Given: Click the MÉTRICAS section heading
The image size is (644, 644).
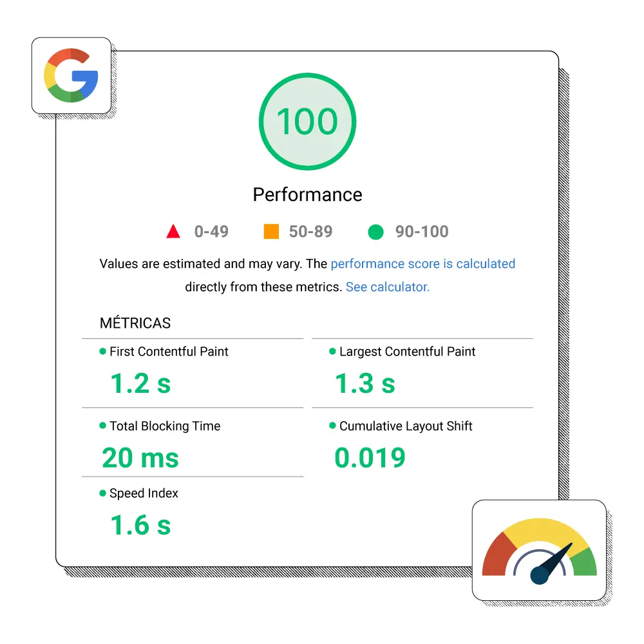Looking at the screenshot, I should coord(135,323).
